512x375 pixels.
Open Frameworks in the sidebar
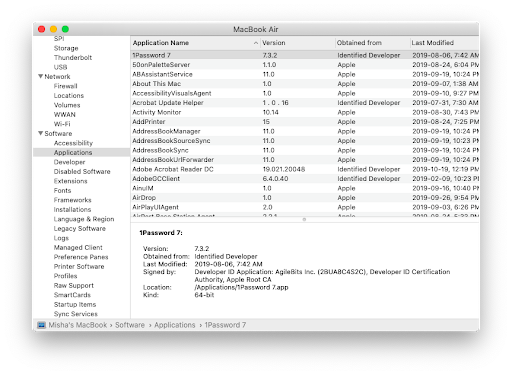point(72,200)
